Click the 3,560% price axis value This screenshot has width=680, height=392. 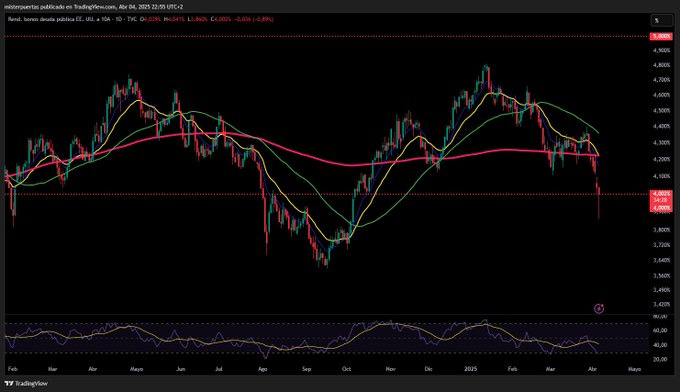(x=661, y=275)
